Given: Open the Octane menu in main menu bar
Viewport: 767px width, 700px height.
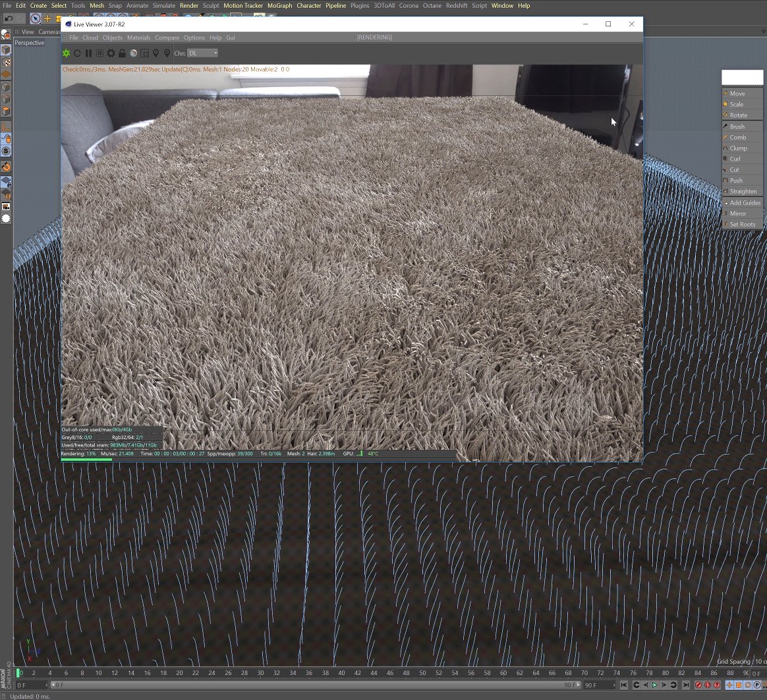Looking at the screenshot, I should (432, 5).
